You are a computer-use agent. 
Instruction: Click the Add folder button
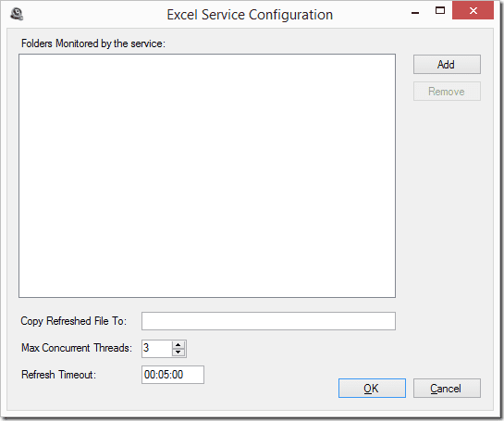click(447, 65)
